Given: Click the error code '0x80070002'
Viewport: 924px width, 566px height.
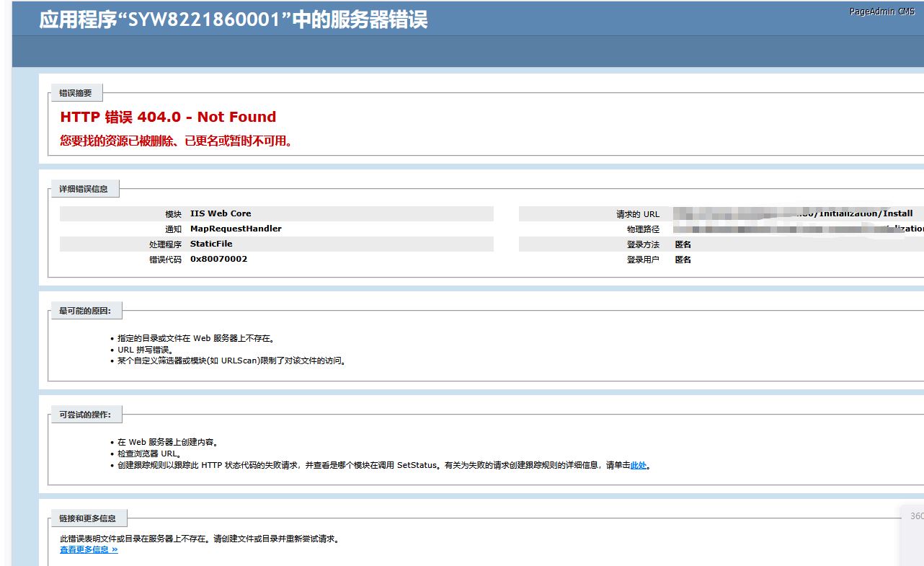Looking at the screenshot, I should pos(218,260).
